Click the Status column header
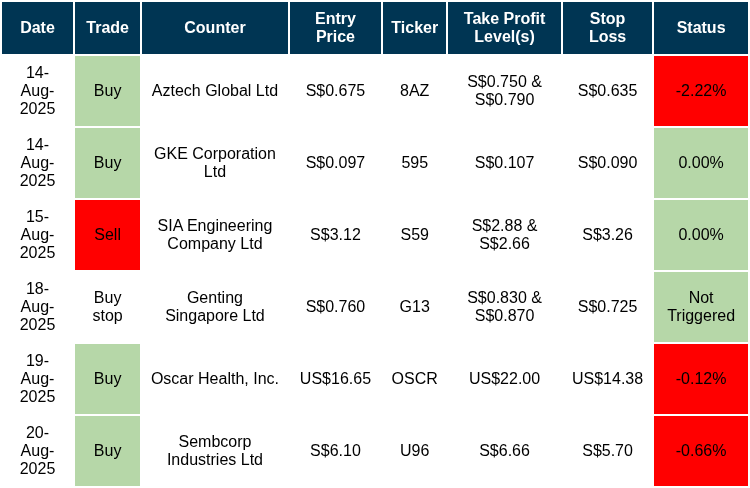This screenshot has width=750, height=488. (700, 28)
